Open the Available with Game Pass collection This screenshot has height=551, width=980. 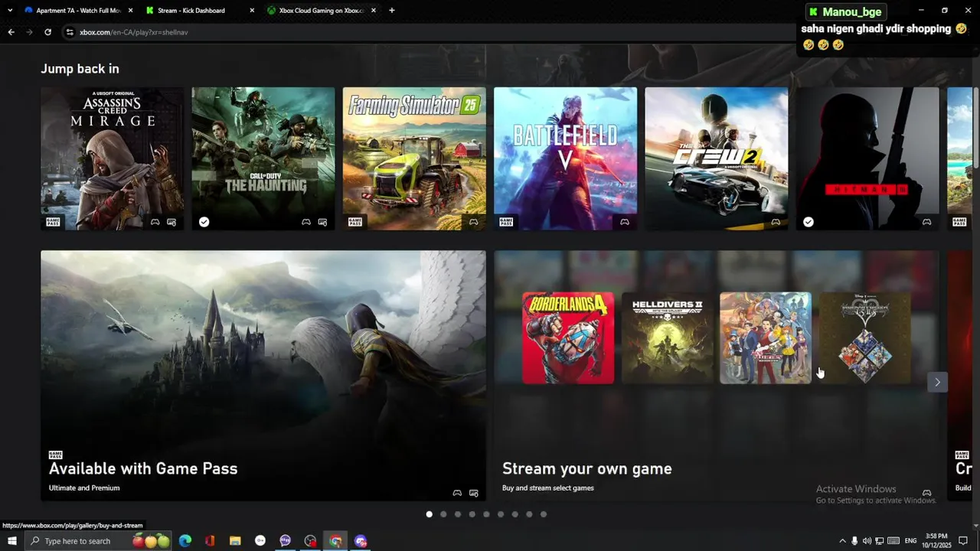[263, 376]
